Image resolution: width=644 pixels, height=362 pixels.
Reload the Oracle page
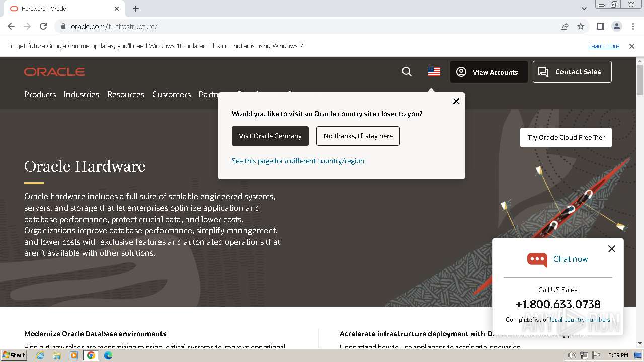click(43, 26)
